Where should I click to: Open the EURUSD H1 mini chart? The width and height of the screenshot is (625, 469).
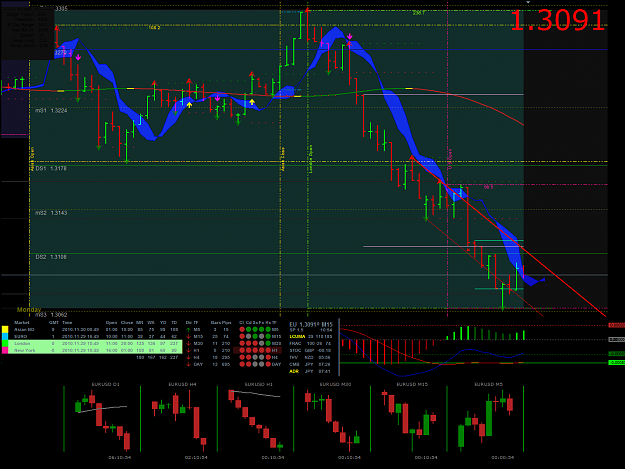tap(256, 418)
